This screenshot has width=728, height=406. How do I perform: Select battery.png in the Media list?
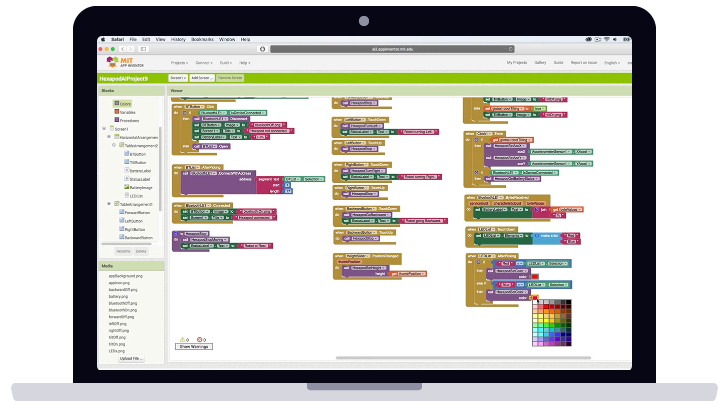pyautogui.click(x=118, y=296)
